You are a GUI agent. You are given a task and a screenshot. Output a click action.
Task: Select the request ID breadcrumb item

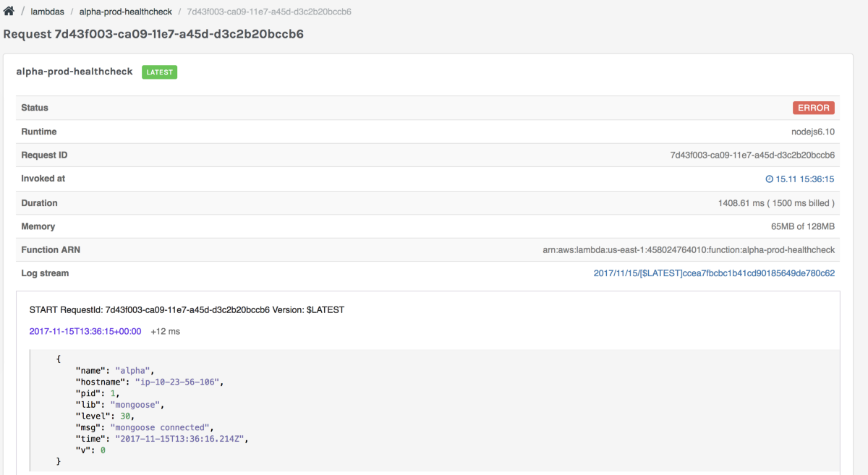(x=269, y=12)
